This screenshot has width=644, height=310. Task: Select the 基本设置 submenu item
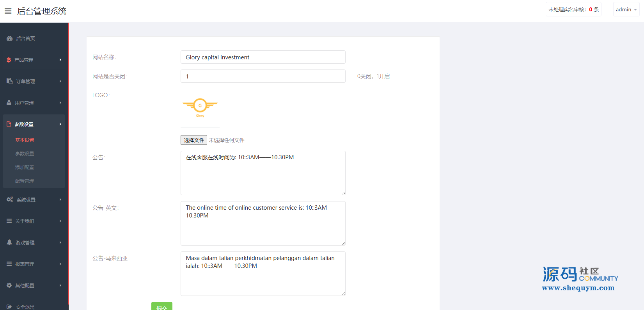click(25, 140)
